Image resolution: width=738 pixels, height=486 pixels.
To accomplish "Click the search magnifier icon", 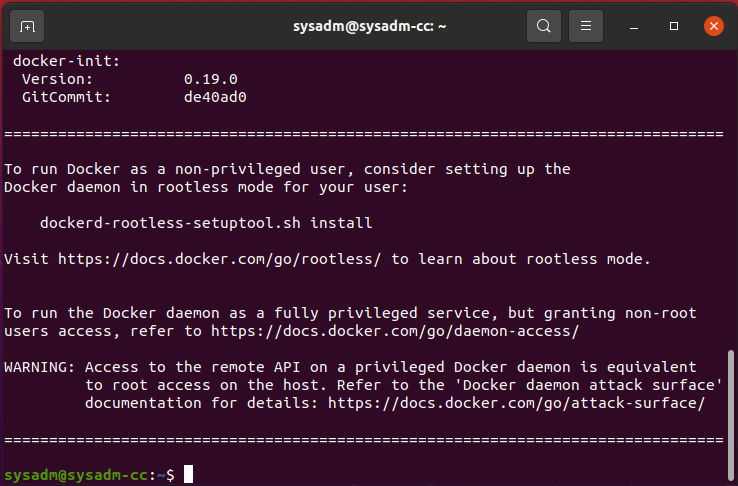I will point(543,26).
